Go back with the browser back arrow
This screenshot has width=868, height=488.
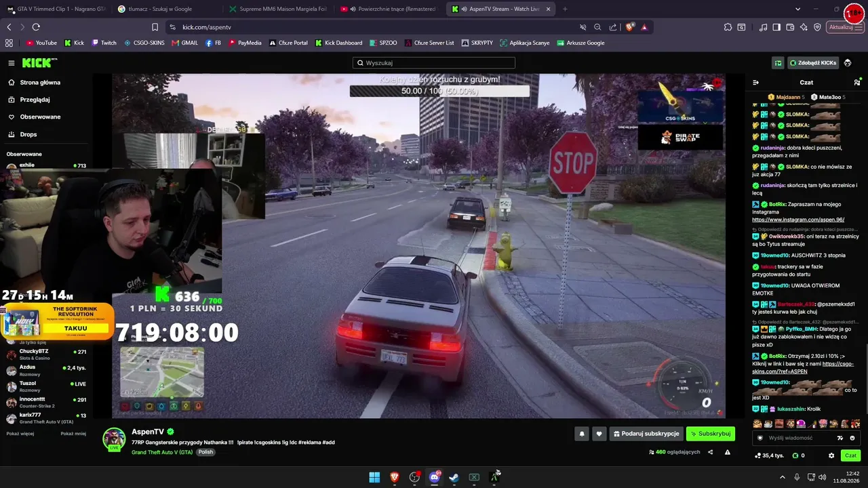point(9,27)
